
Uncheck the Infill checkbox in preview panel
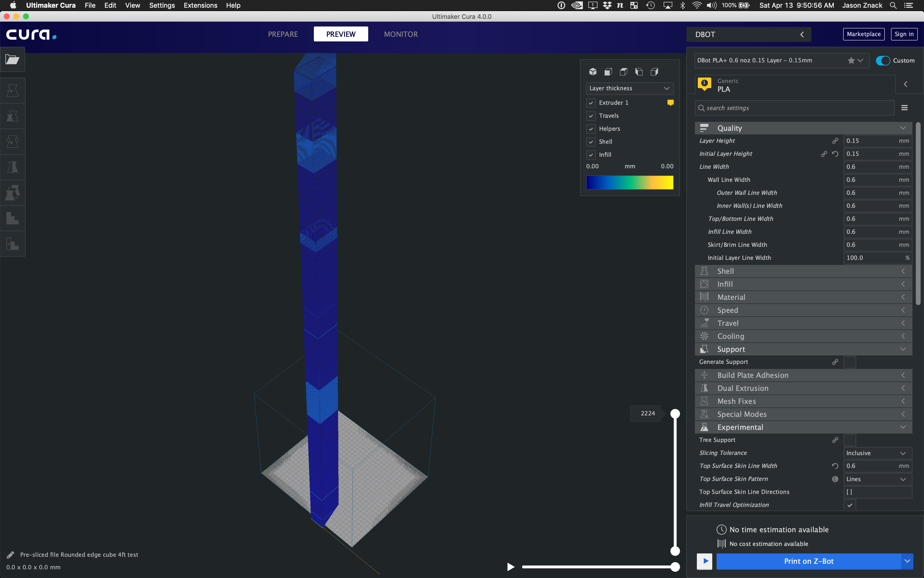[x=591, y=155]
